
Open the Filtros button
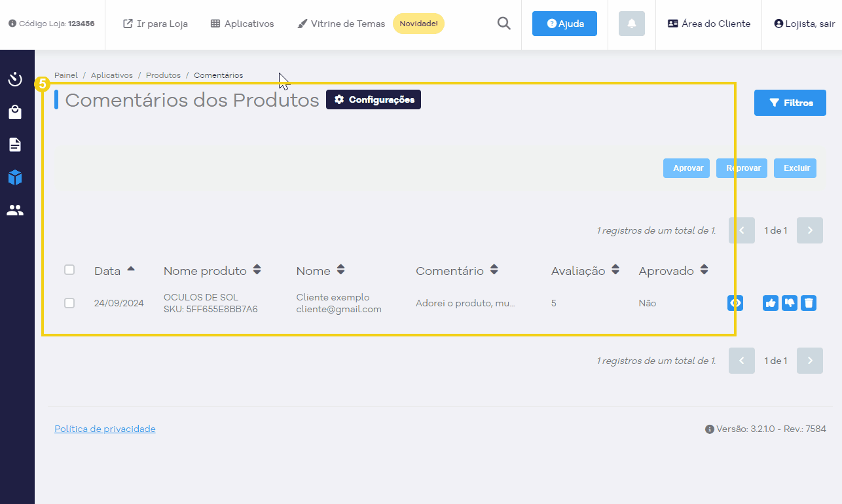coord(790,103)
